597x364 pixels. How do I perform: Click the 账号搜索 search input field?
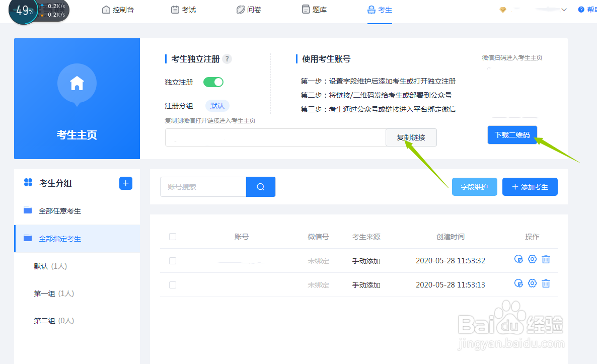203,186
